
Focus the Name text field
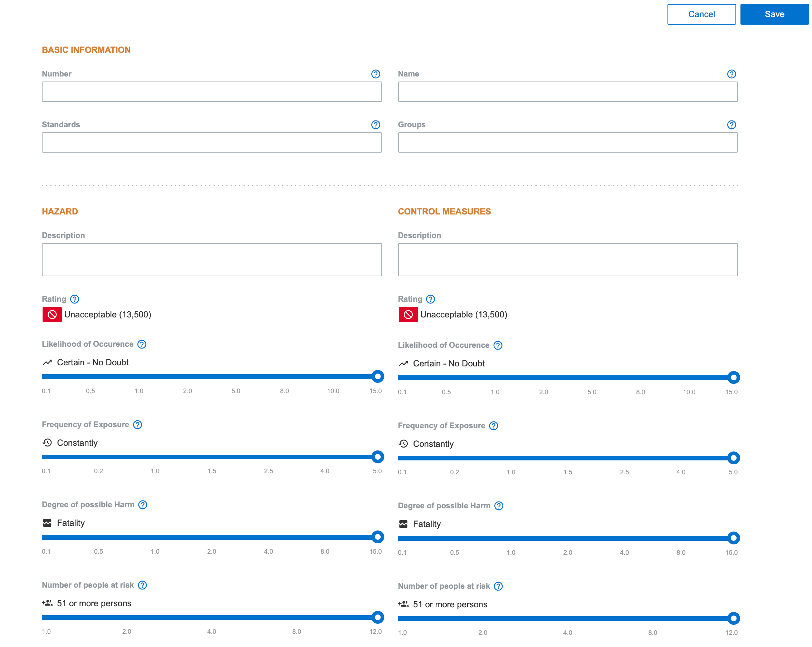568,92
